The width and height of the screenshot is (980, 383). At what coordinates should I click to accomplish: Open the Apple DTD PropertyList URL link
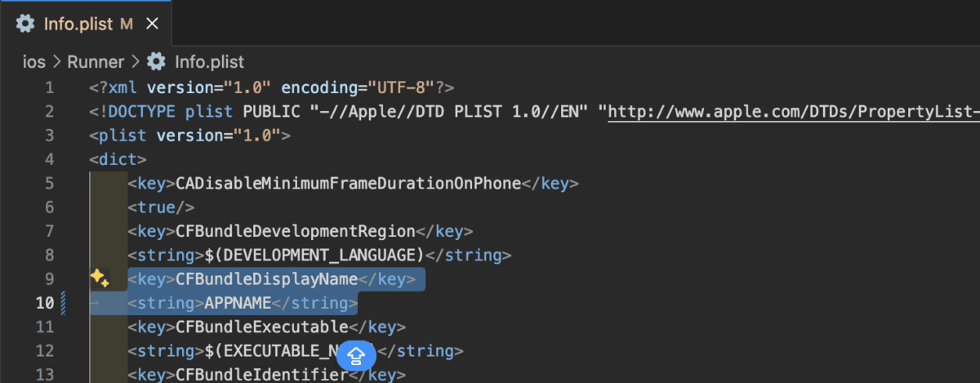[792, 111]
